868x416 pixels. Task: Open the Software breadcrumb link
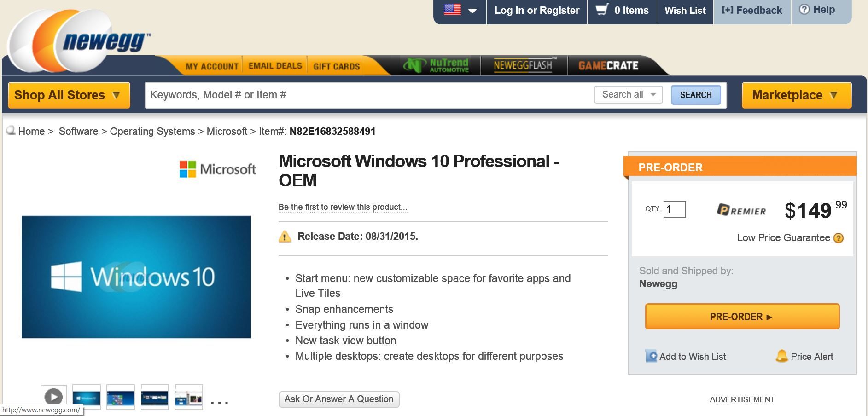[78, 132]
